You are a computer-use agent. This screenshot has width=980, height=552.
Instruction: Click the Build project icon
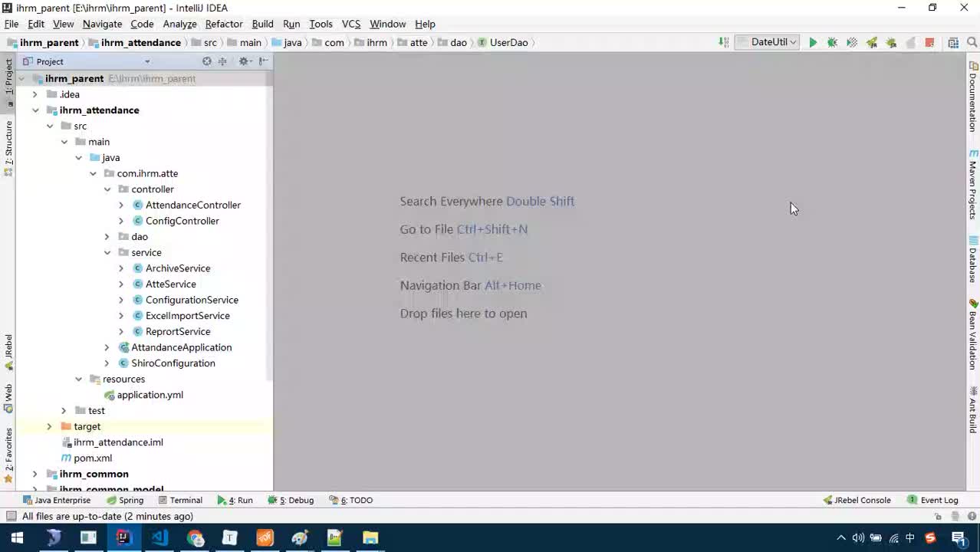pyautogui.click(x=723, y=43)
